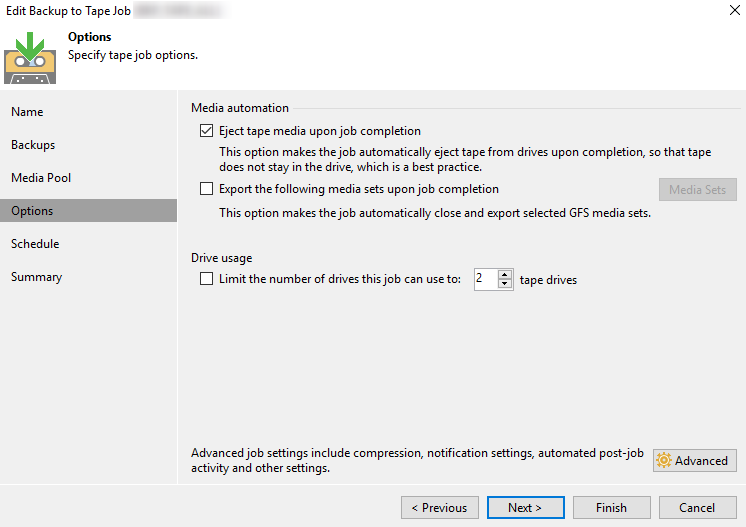Click the gear icon on Advanced button
This screenshot has width=746, height=527.
pos(664,461)
